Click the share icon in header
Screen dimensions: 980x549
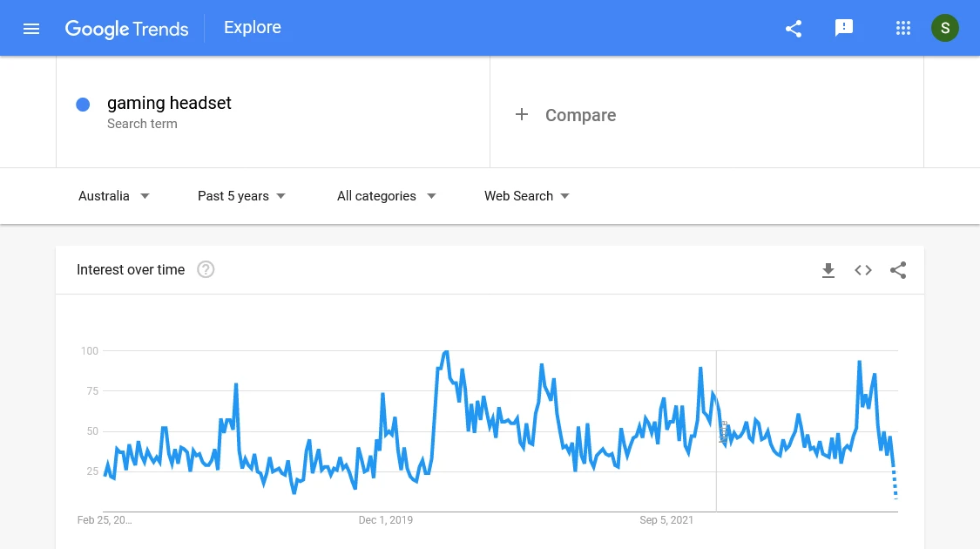coord(793,29)
